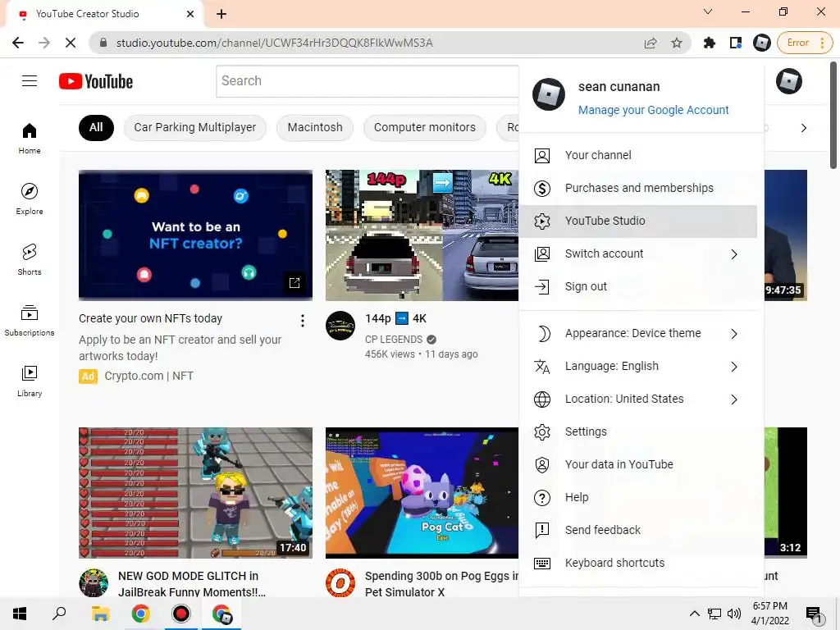Click the YouTube search field
Image resolution: width=840 pixels, height=630 pixels.
tap(367, 81)
